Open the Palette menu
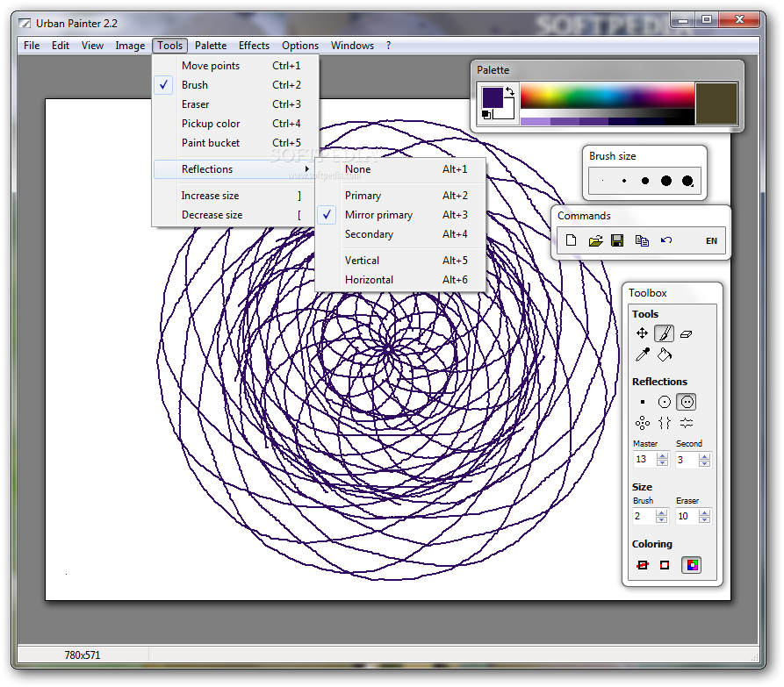784x687 pixels. [x=211, y=46]
